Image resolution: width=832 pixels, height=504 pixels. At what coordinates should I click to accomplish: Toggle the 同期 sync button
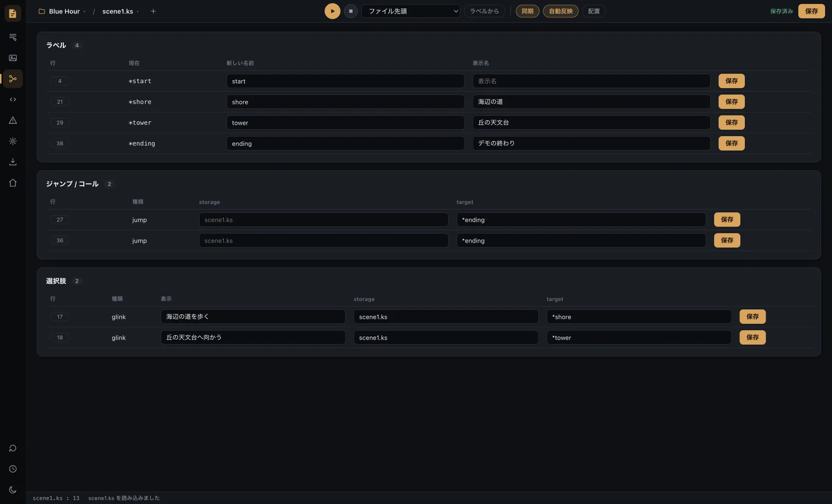(527, 11)
